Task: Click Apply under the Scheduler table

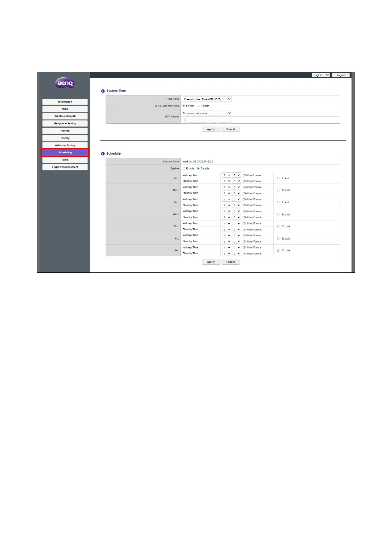Action: 211,262
